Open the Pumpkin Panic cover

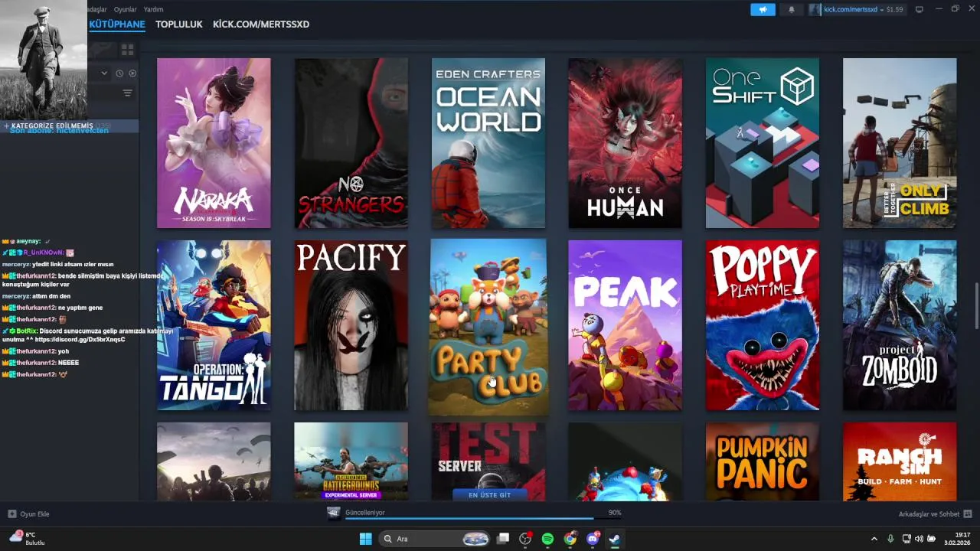[763, 461]
